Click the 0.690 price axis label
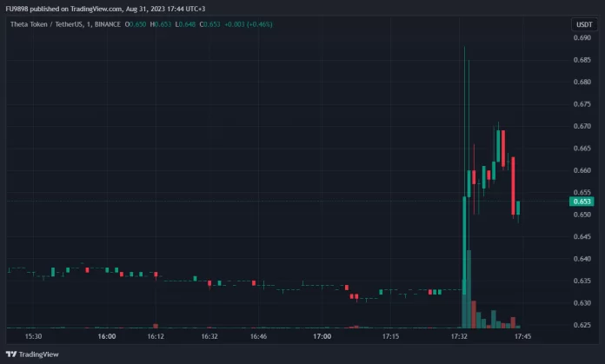The width and height of the screenshot is (605, 364). pyautogui.click(x=582, y=38)
